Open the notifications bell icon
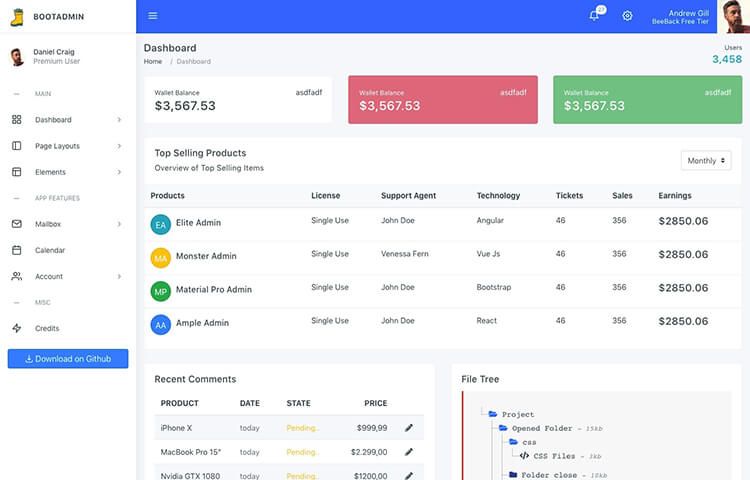750x480 pixels. [x=594, y=16]
